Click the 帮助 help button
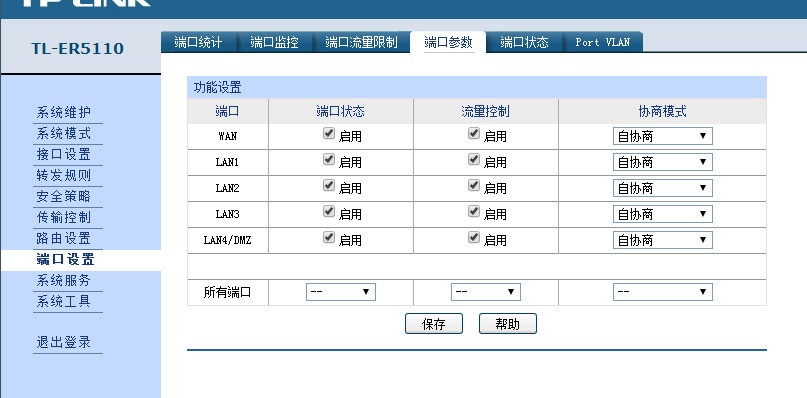Screen dimensions: 807x398 point(508,324)
